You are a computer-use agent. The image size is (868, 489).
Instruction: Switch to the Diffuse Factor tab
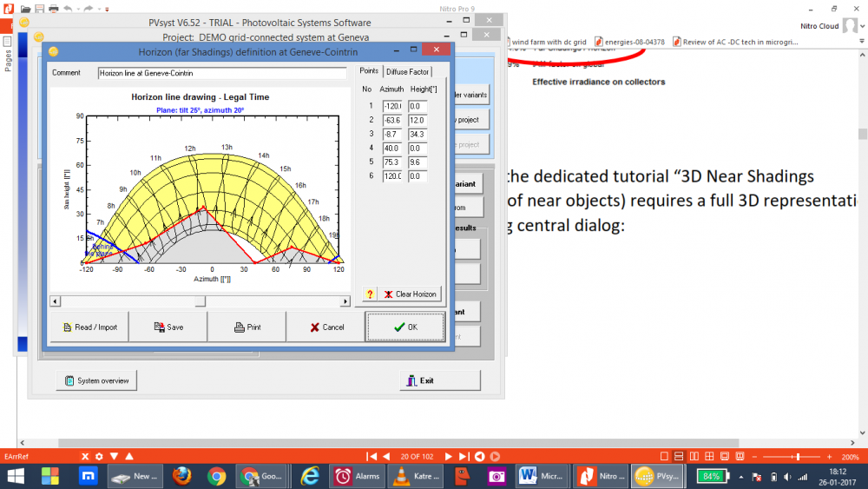tap(407, 71)
